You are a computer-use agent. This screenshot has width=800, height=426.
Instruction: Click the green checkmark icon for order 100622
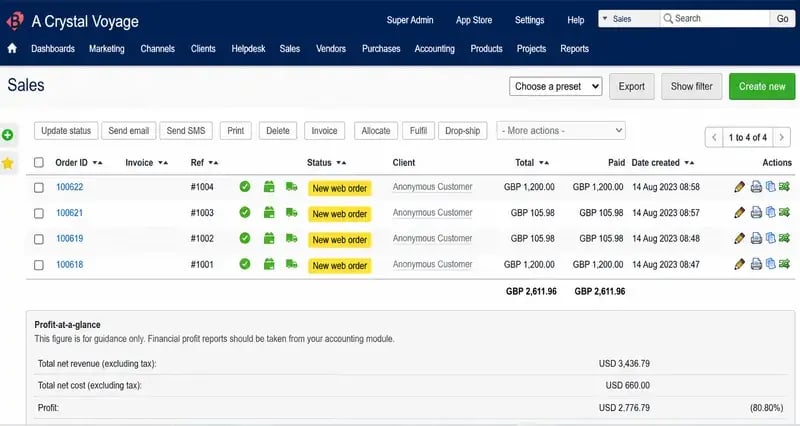(245, 187)
